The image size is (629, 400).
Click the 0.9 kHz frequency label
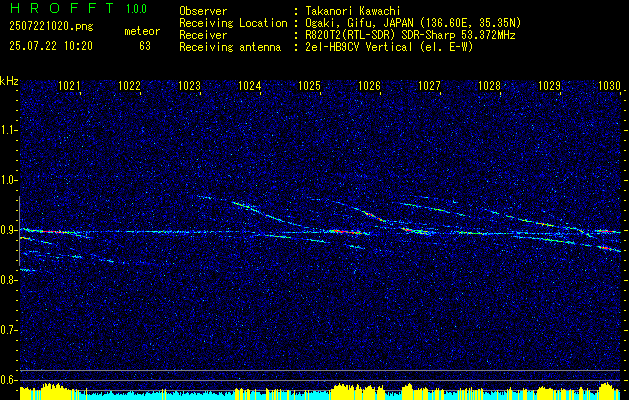click(x=8, y=230)
